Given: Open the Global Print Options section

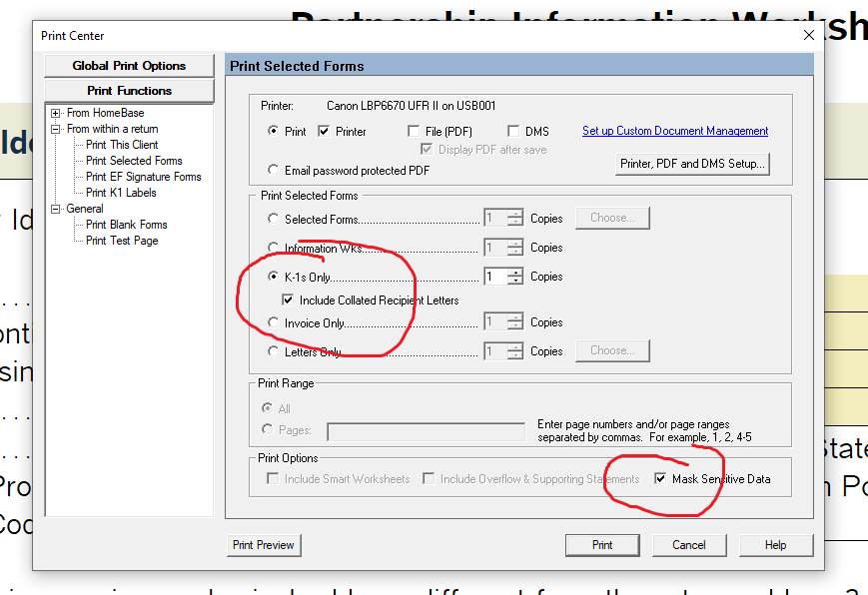Looking at the screenshot, I should 129,66.
